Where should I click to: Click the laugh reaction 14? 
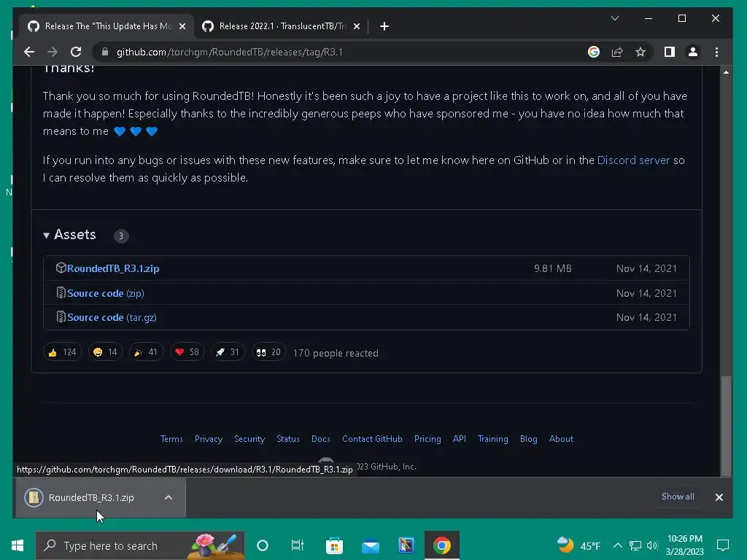click(x=105, y=352)
